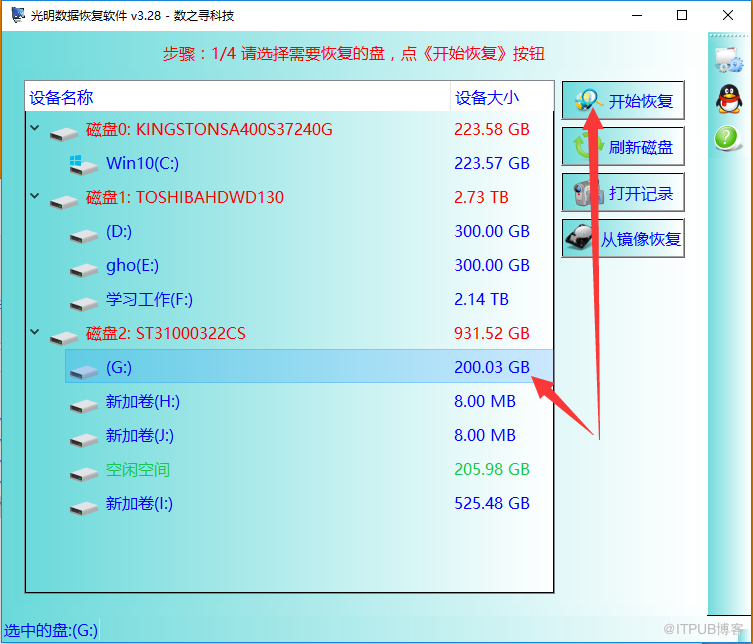Select the gho(E:) partition
753x644 pixels.
click(x=132, y=266)
